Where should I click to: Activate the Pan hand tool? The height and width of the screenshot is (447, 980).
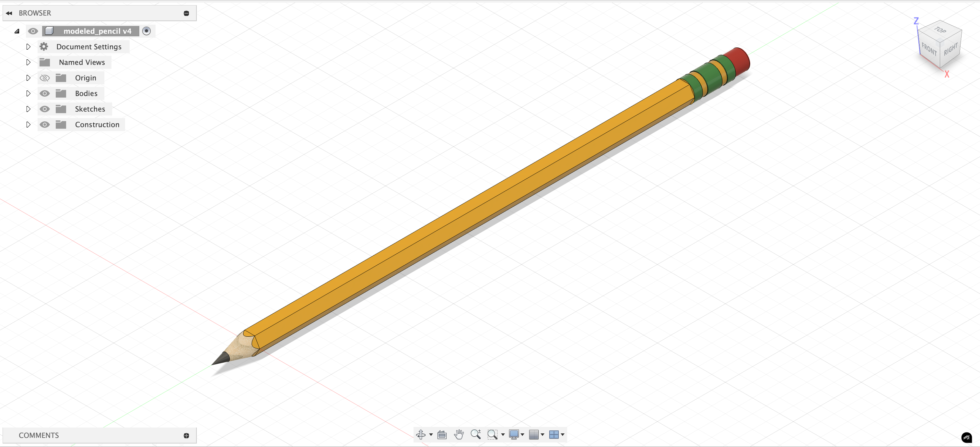pos(459,434)
